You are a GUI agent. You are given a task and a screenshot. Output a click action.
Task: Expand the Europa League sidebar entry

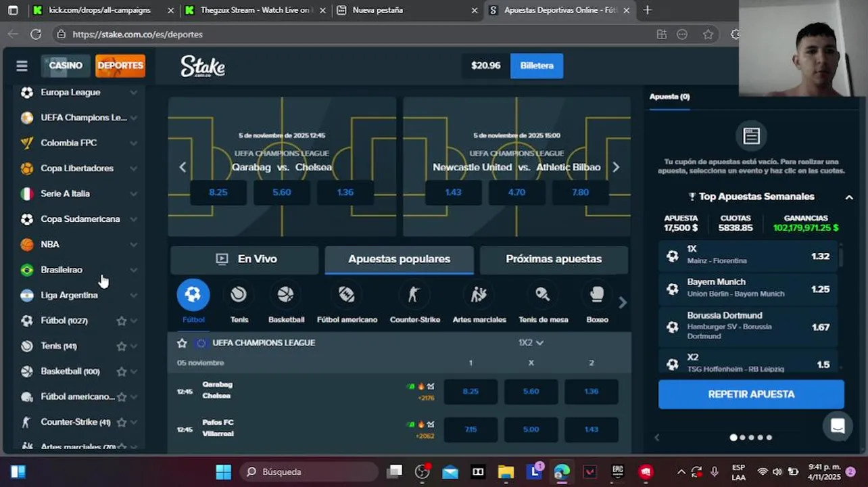[133, 92]
